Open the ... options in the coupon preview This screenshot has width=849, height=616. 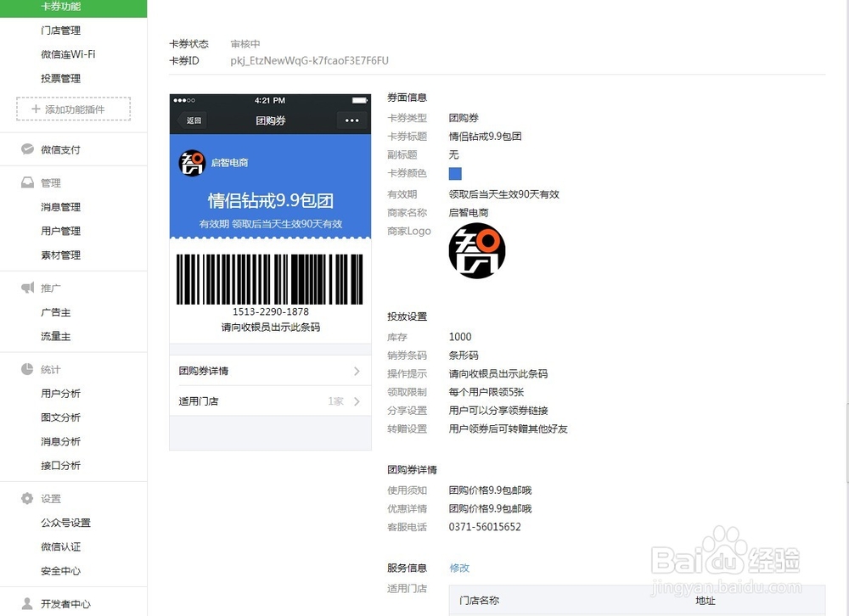click(352, 120)
